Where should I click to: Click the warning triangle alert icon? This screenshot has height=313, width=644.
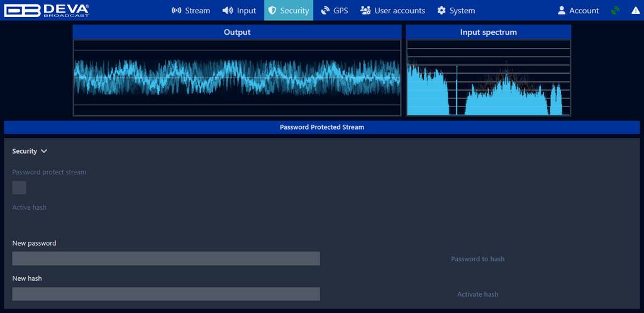click(x=635, y=11)
